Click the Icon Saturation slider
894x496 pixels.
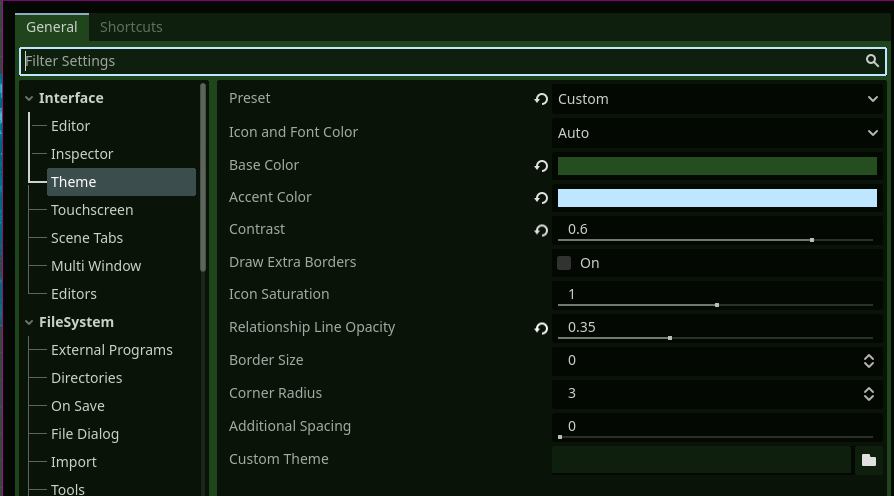pyautogui.click(x=716, y=304)
